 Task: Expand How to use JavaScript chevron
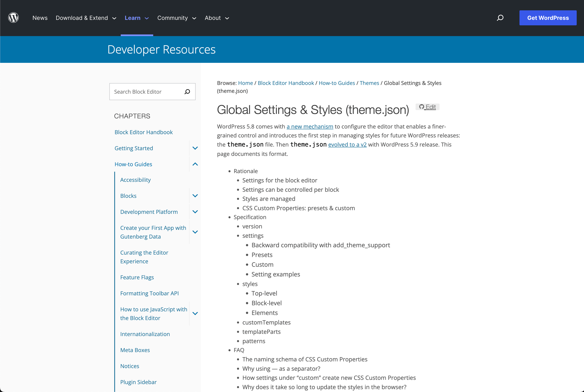195,314
